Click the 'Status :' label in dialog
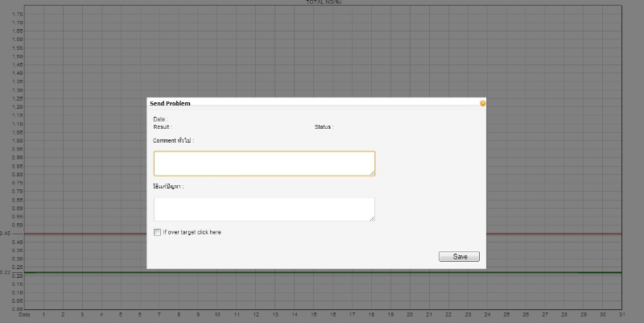Image resolution: width=644 pixels, height=323 pixels. click(x=324, y=127)
